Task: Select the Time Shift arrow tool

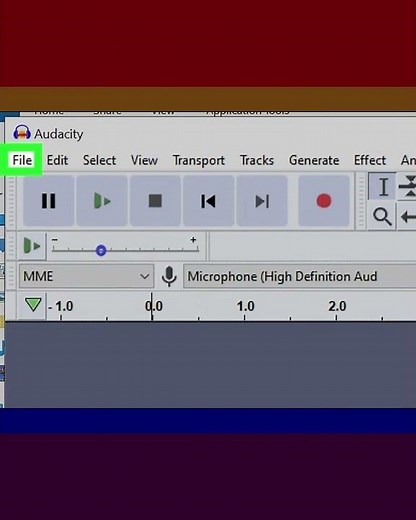Action: [408, 217]
